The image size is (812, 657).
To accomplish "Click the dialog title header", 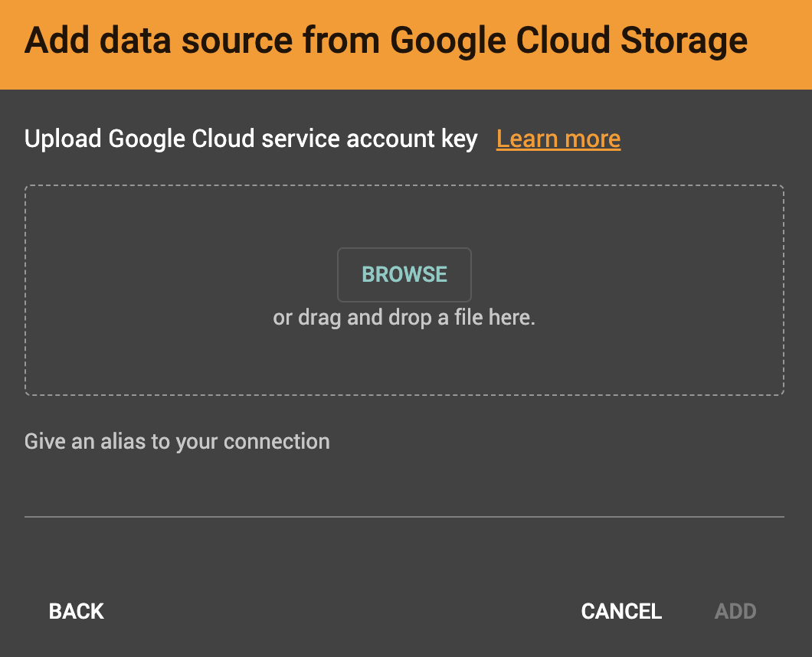I will tap(386, 40).
